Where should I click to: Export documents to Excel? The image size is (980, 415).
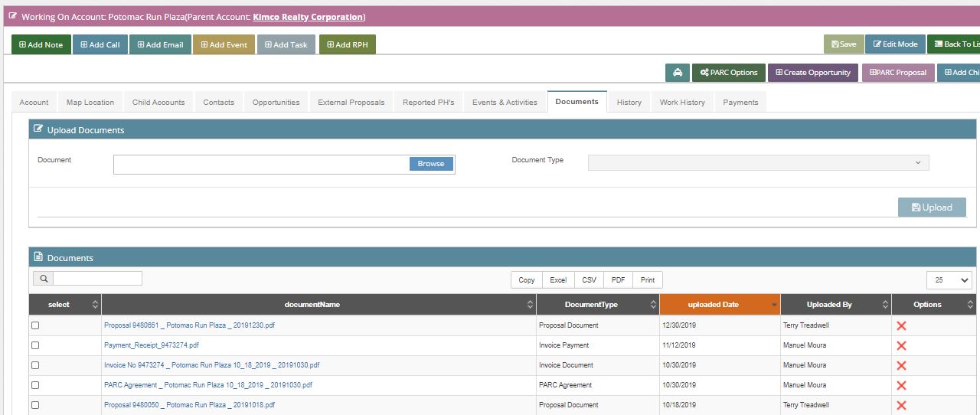tap(558, 279)
